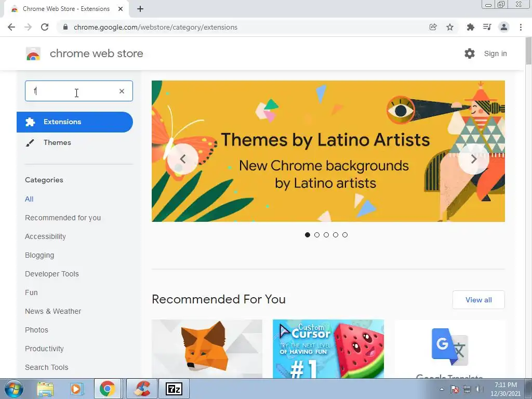Open the Developer Tools category
This screenshot has height=399, width=532.
[x=52, y=274]
